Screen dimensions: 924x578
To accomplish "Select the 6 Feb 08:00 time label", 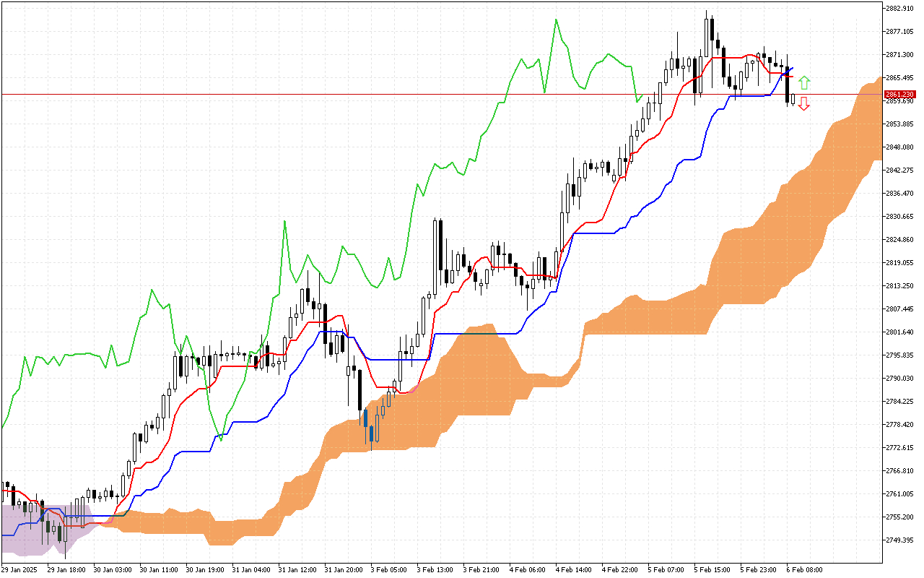I will point(803,569).
